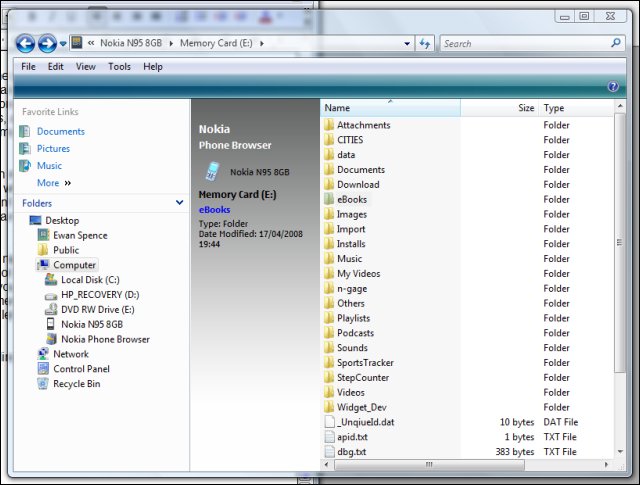
Task: Select the My Videos folder row
Action: pyautogui.click(x=467, y=274)
